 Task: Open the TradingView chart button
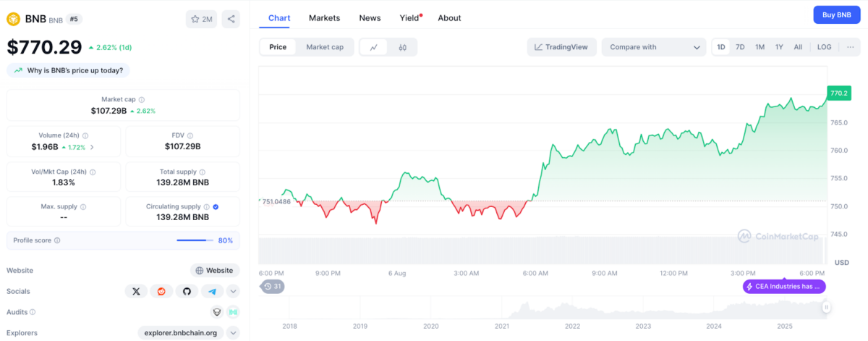click(562, 47)
